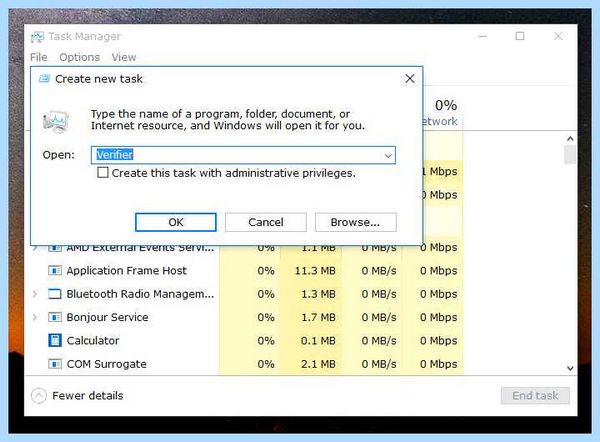Click the Application Frame Host 0% CPU value
Image resolution: width=600 pixels, height=442 pixels.
click(x=266, y=271)
